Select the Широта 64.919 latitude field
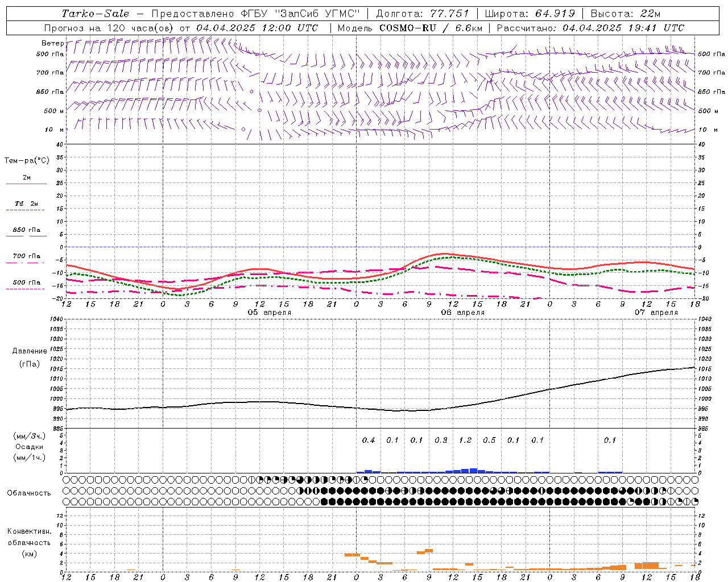 click(530, 14)
